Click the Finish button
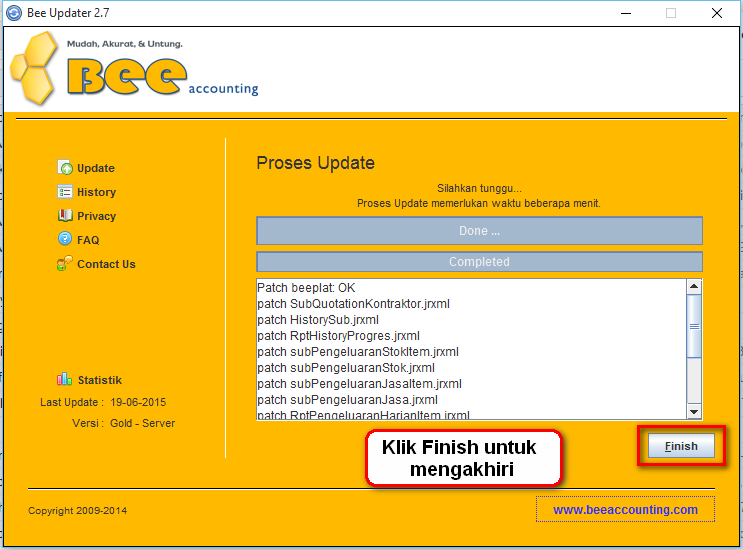 tap(681, 446)
